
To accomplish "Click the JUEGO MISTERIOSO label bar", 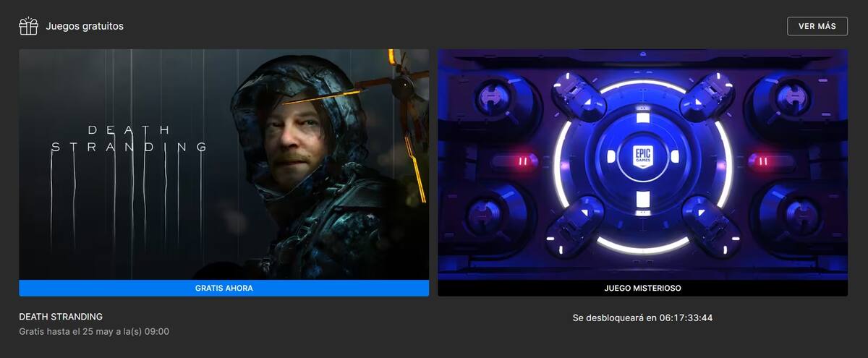I will [x=642, y=288].
